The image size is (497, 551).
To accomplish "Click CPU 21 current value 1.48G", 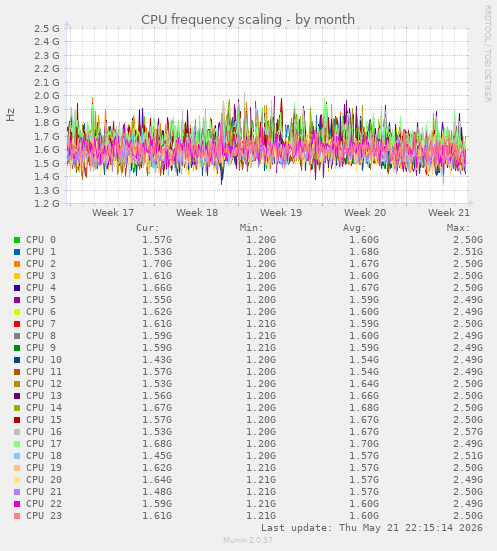I will tap(157, 492).
